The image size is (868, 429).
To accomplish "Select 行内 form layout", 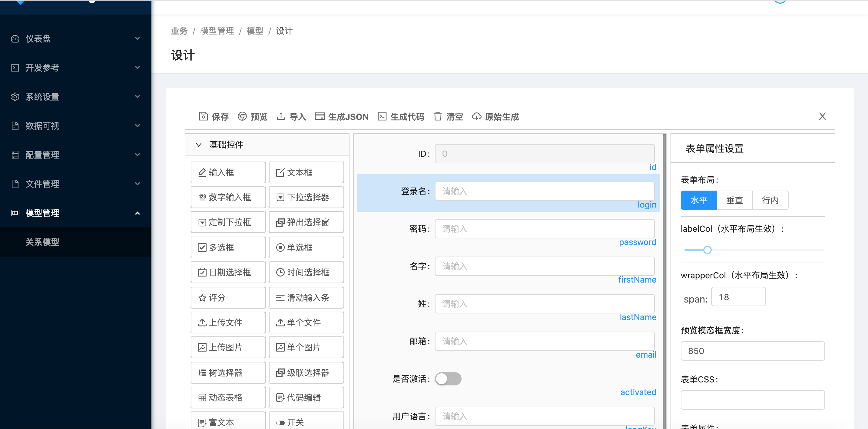I will pyautogui.click(x=770, y=200).
